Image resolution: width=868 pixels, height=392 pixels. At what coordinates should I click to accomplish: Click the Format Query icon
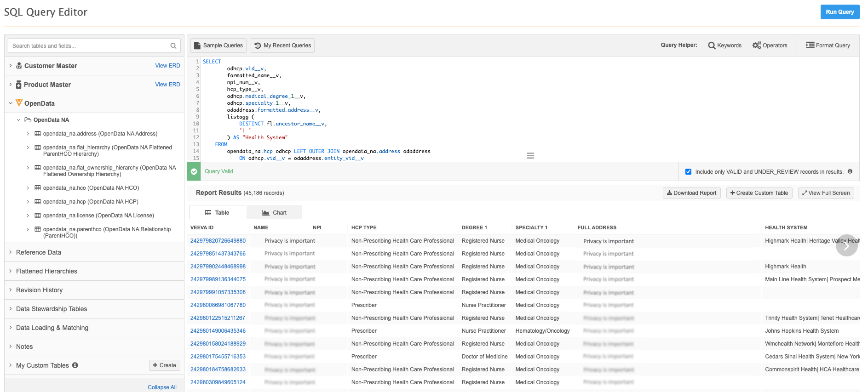coord(810,45)
